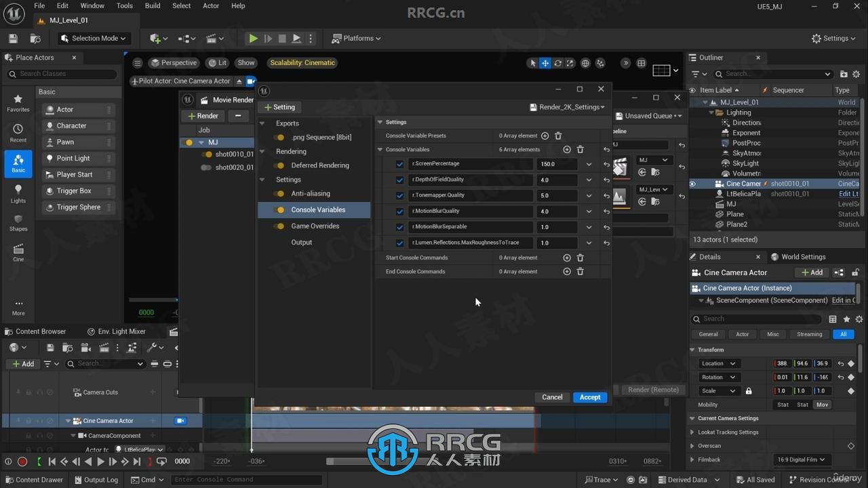Select the Lights category icon
This screenshot has height=488, width=868.
pos(18,194)
